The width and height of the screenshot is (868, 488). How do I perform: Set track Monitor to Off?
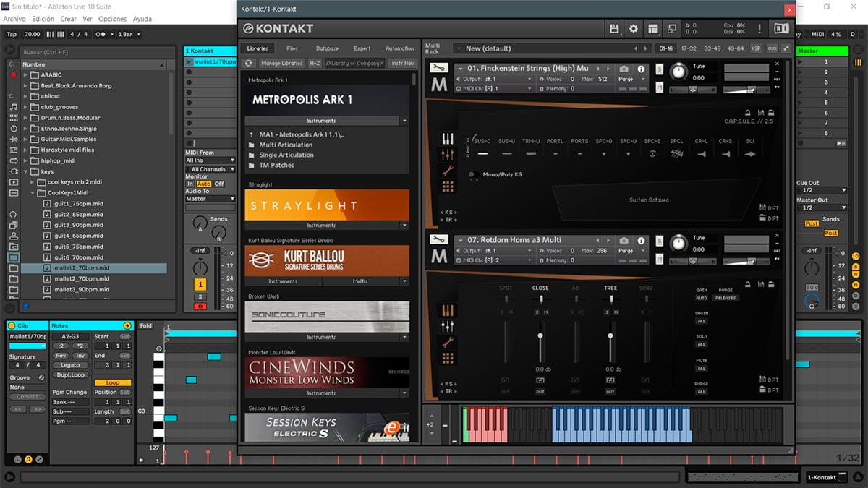pos(218,184)
